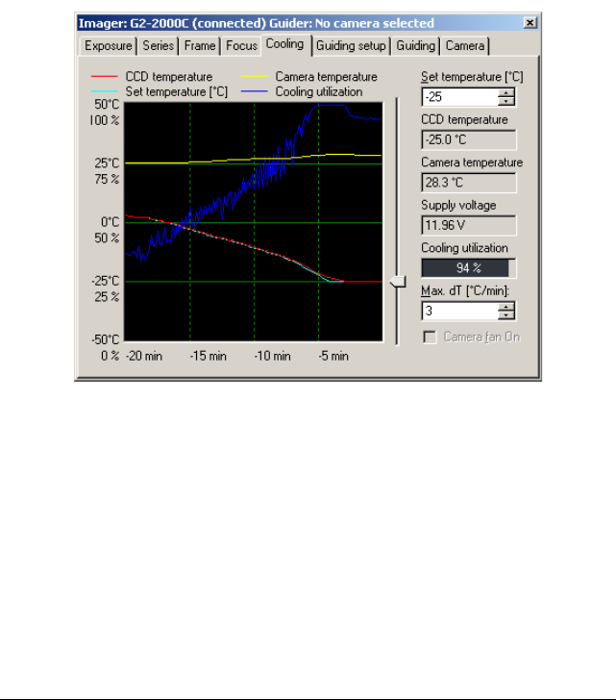Screen dimensions: 616x700
Task: Click the Max. dT value field
Action: click(460, 312)
